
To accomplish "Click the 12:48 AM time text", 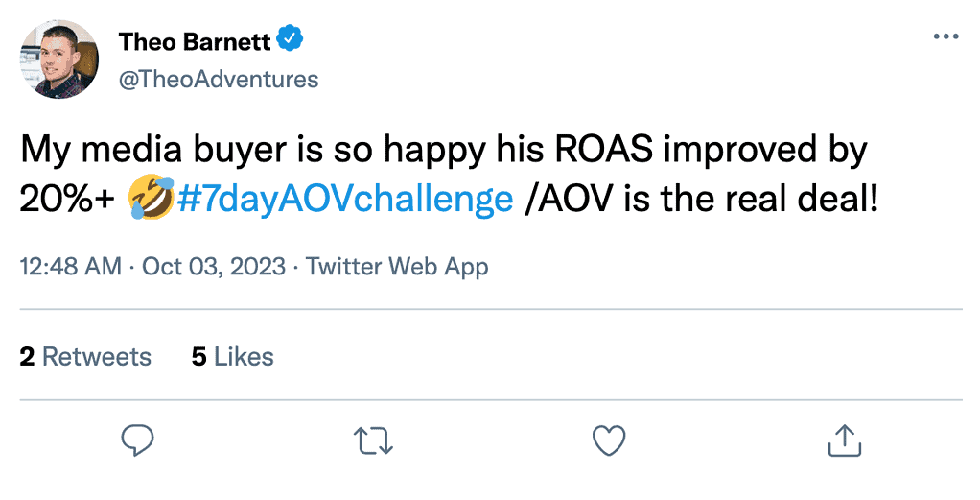I will 70,266.
